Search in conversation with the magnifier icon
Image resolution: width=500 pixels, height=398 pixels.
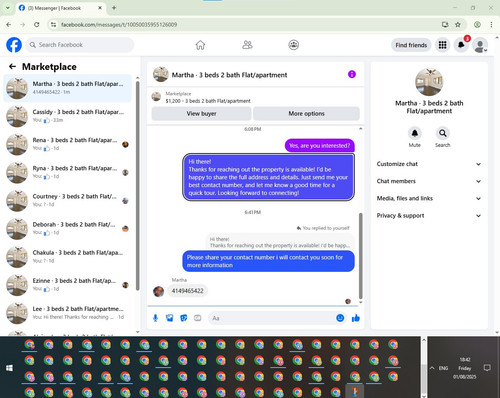coord(442,133)
